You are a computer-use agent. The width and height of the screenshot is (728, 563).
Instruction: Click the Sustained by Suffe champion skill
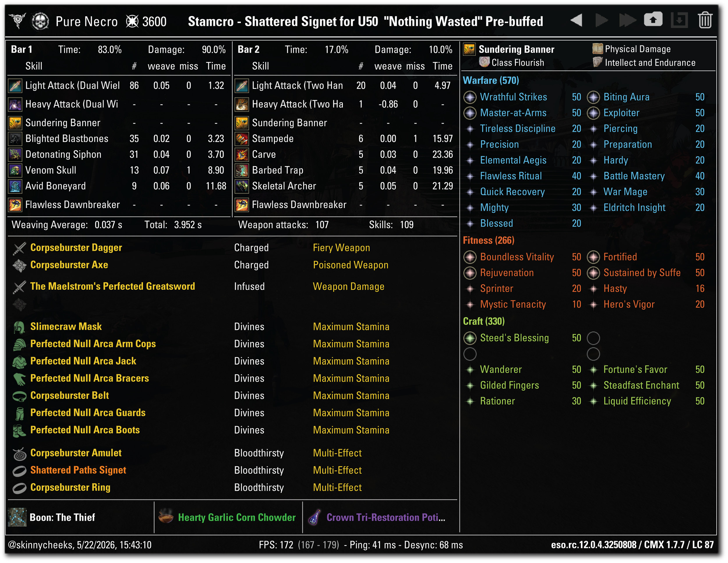642,273
